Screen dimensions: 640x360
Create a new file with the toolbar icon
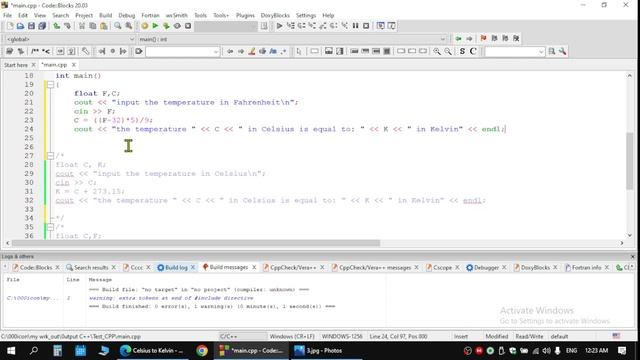[x=9, y=26]
